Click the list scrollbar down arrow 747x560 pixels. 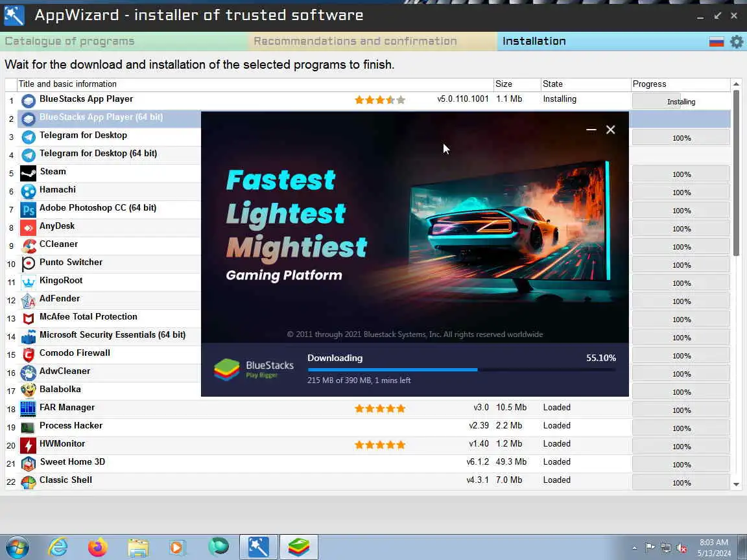point(736,484)
